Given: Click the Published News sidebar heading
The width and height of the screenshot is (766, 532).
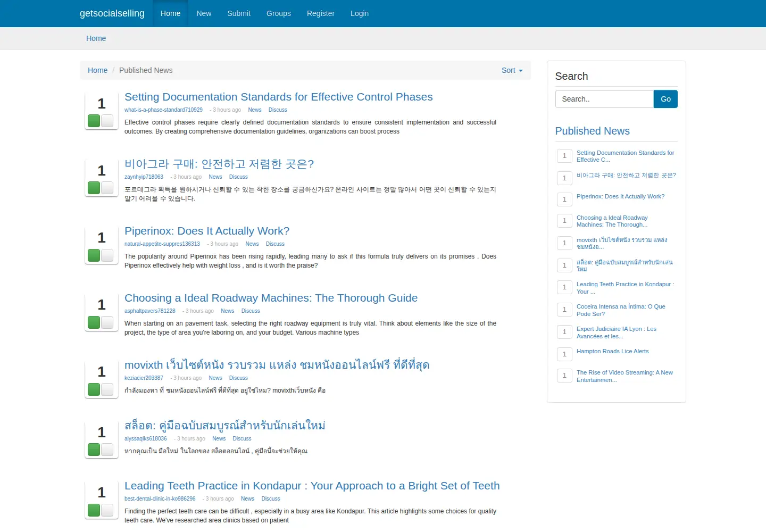Looking at the screenshot, I should coord(592,131).
